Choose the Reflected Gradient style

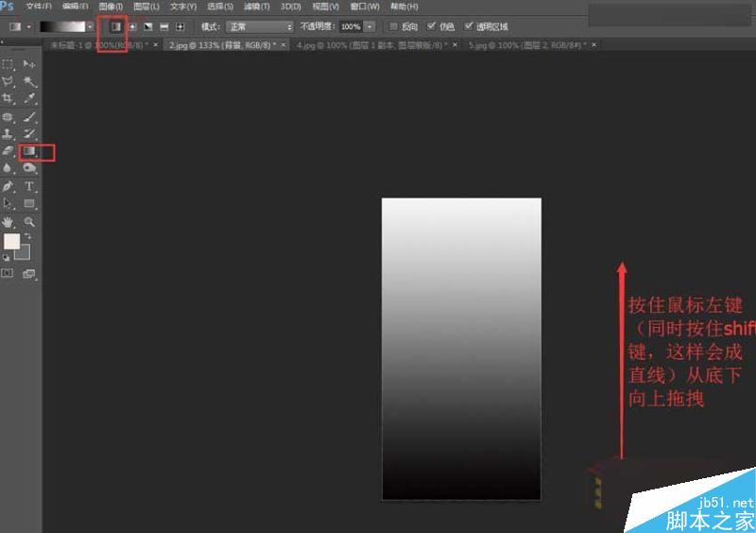coord(163,26)
